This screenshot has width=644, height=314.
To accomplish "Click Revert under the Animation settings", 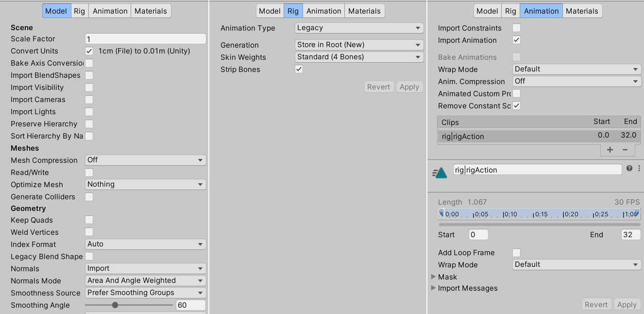I will tap(596, 304).
